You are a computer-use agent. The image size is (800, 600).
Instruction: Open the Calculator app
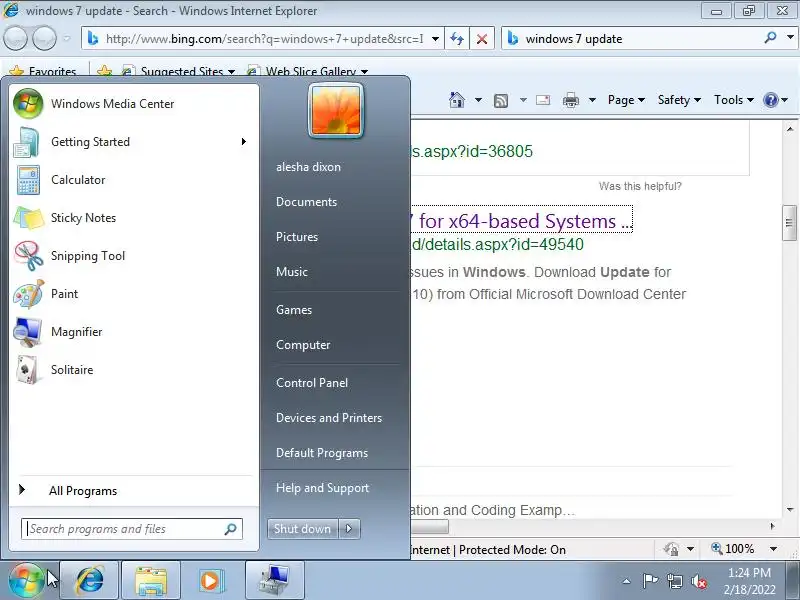point(132,180)
